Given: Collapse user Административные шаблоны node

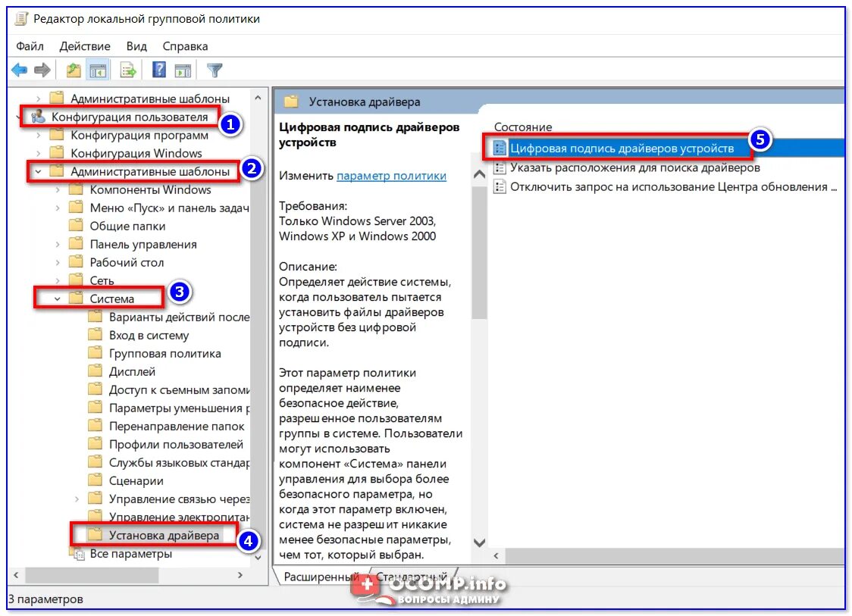Looking at the screenshot, I should click(x=38, y=172).
